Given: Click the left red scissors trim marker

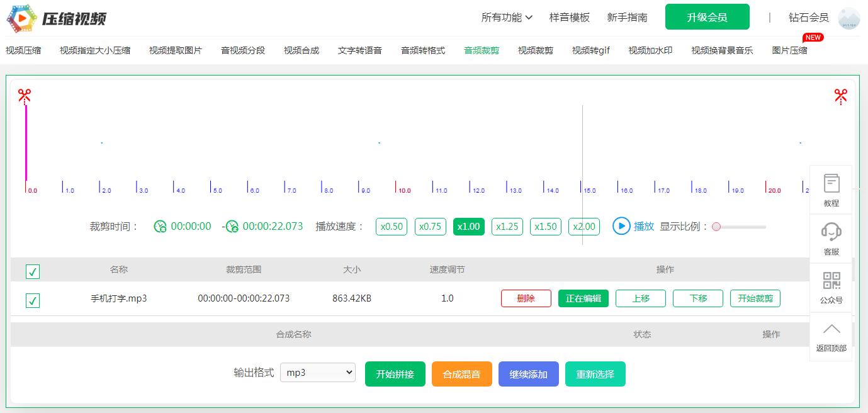Looking at the screenshot, I should pyautogui.click(x=25, y=96).
